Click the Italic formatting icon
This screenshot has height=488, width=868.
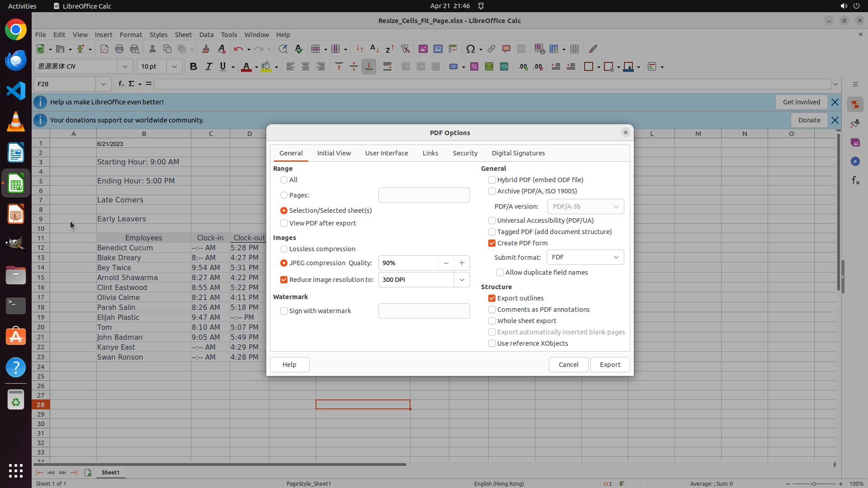pyautogui.click(x=208, y=67)
